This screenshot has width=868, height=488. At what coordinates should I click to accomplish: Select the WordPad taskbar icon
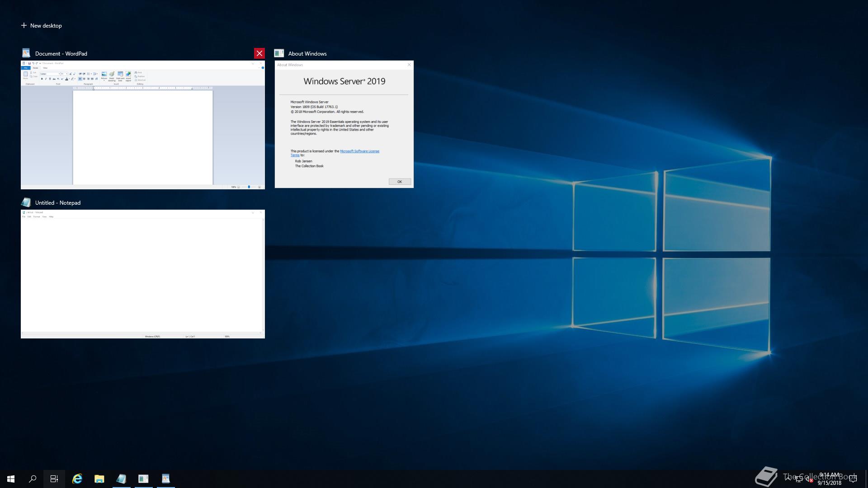point(165,479)
